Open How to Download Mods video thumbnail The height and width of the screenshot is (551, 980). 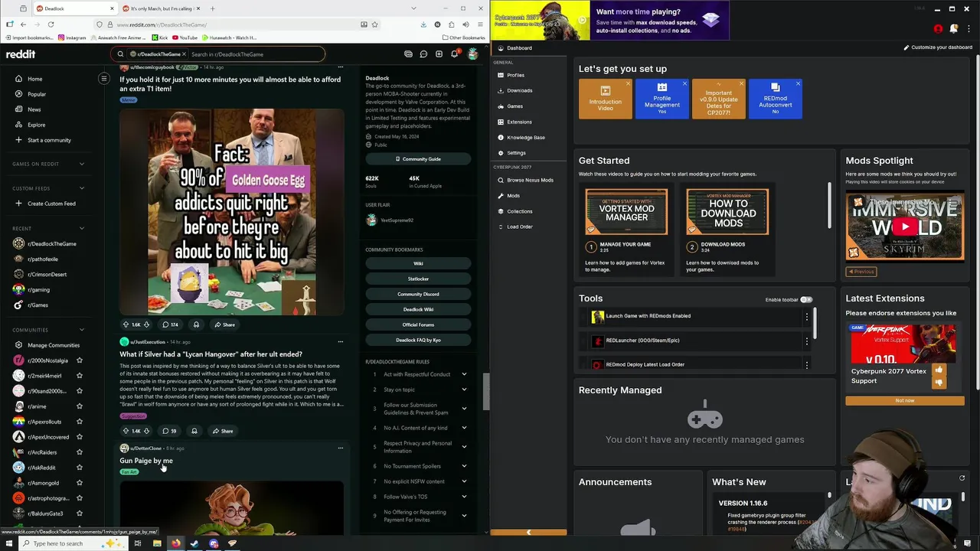[x=727, y=212]
